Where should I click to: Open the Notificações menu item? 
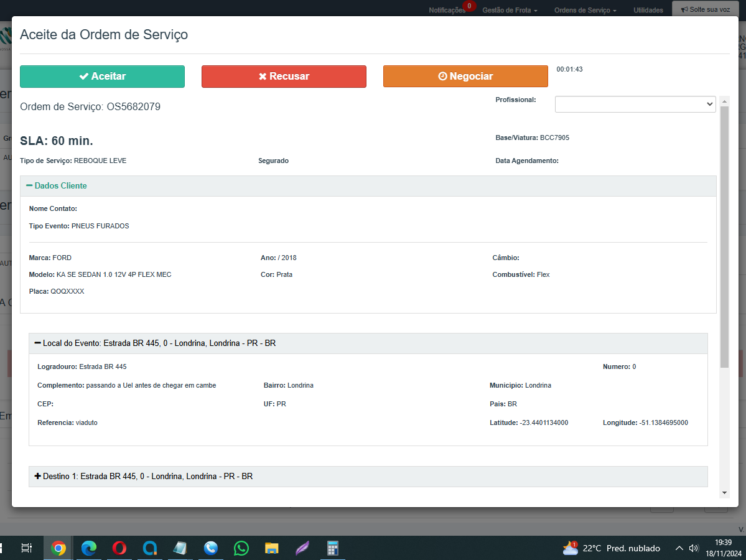(447, 10)
